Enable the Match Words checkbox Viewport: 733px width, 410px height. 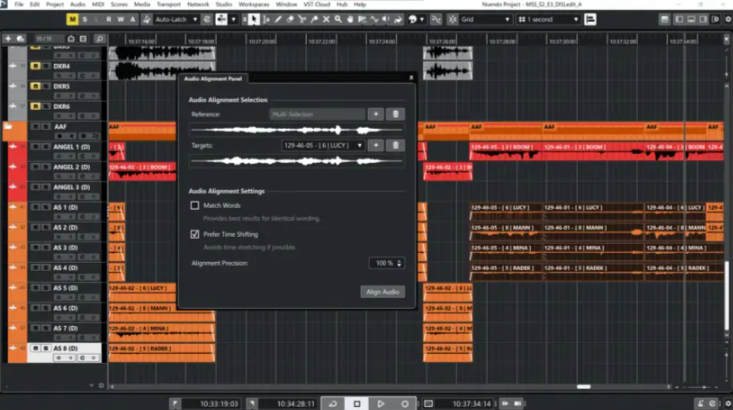196,205
